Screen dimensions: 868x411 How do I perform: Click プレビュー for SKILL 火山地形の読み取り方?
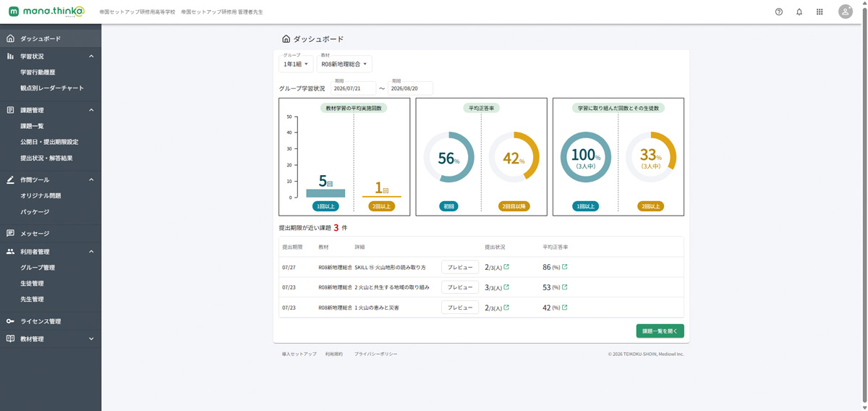point(460,267)
